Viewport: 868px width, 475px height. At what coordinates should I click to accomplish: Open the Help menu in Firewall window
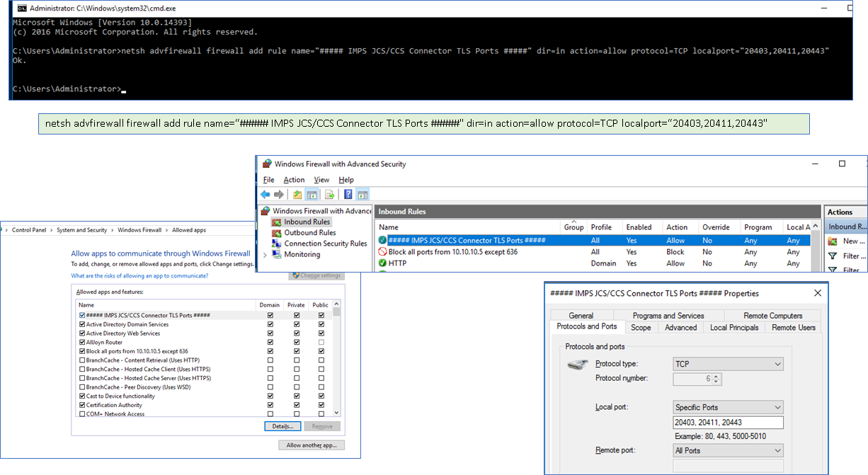click(x=346, y=180)
